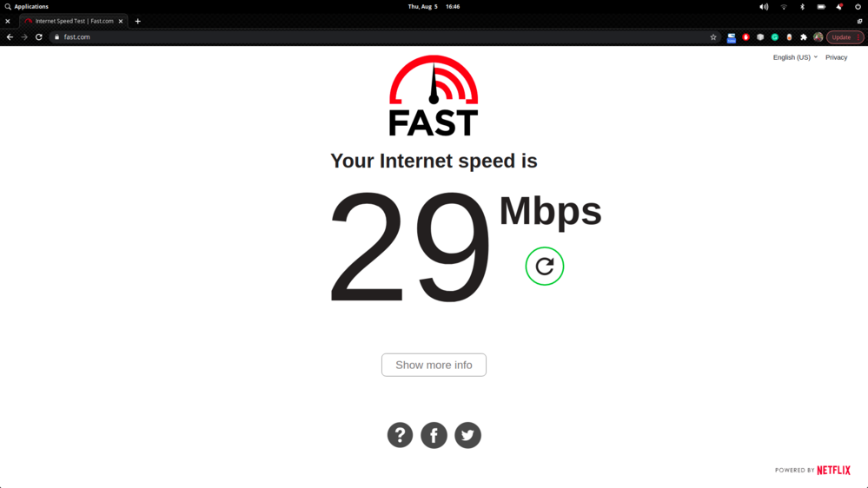Reload the page using the toolbar refresh icon
Image resolution: width=868 pixels, height=488 pixels.
point(39,37)
